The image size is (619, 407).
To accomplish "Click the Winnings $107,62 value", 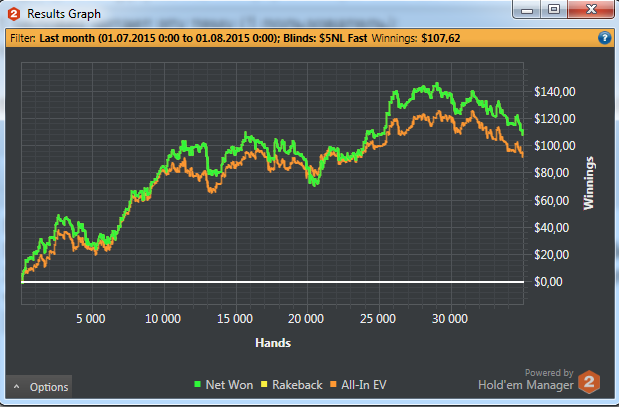I will tap(441, 38).
